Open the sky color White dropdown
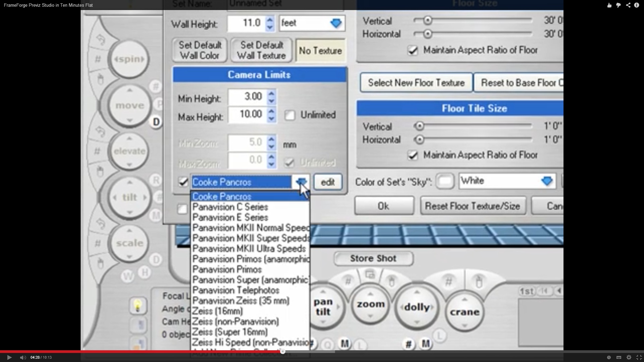 [x=546, y=181]
